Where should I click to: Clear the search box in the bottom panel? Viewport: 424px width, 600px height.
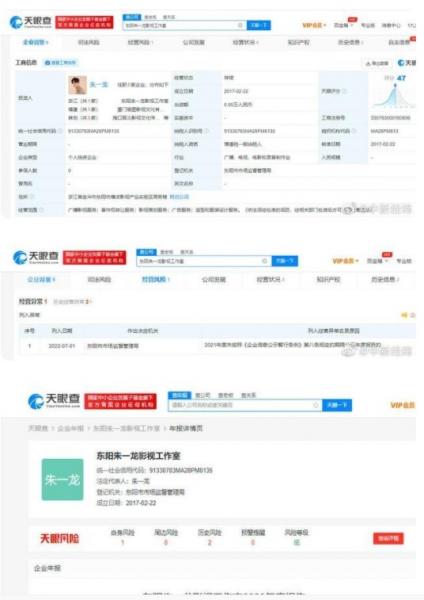click(316, 405)
